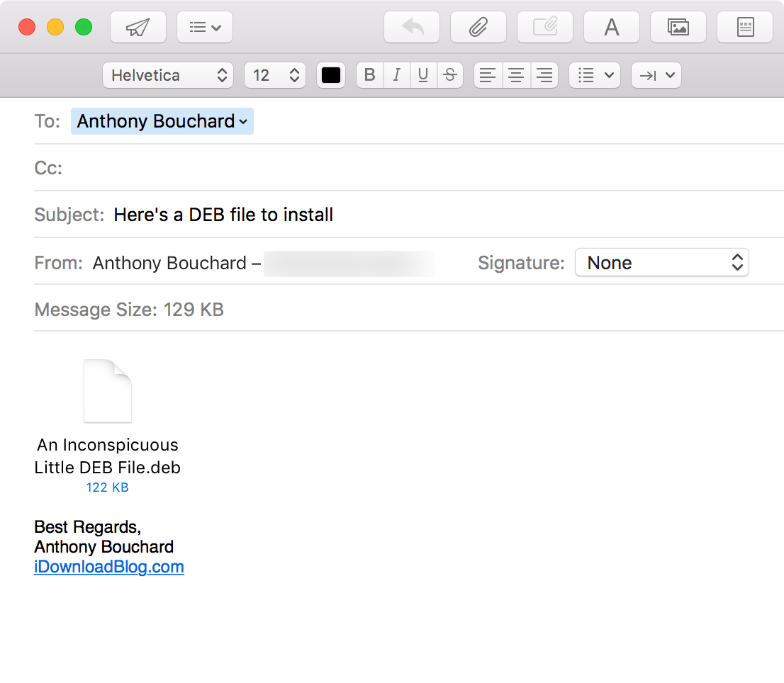Click the Markup pencil icon
The height and width of the screenshot is (683, 784).
click(544, 27)
